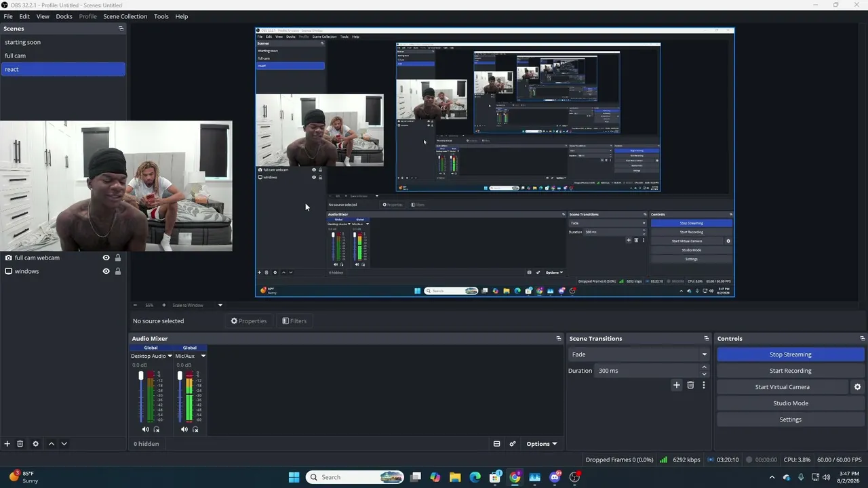Open the Docks menu
The image size is (868, 488).
(x=64, y=16)
